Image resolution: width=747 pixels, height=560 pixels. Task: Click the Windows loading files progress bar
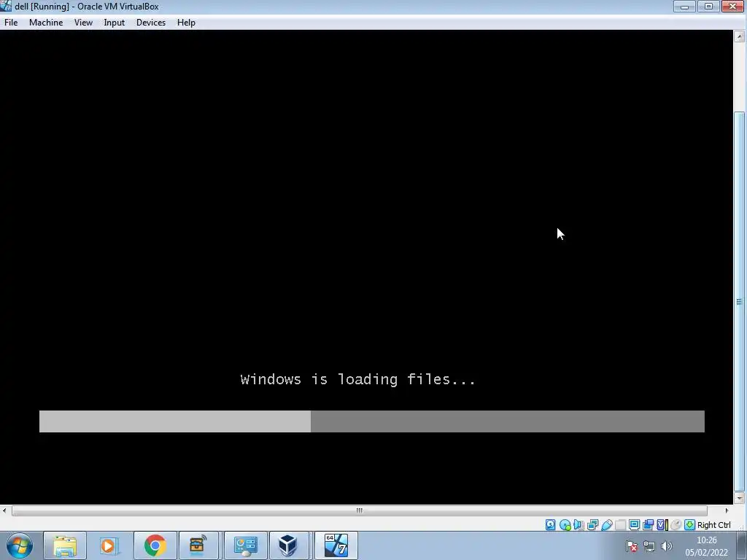click(371, 421)
